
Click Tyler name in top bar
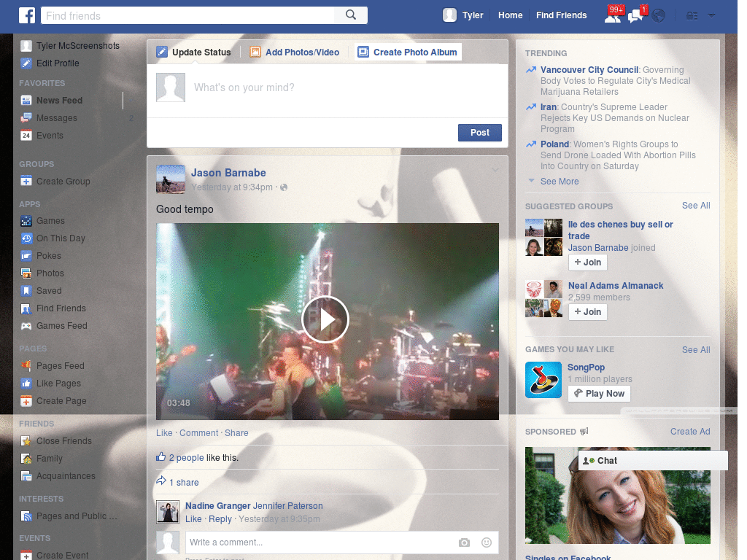473,15
